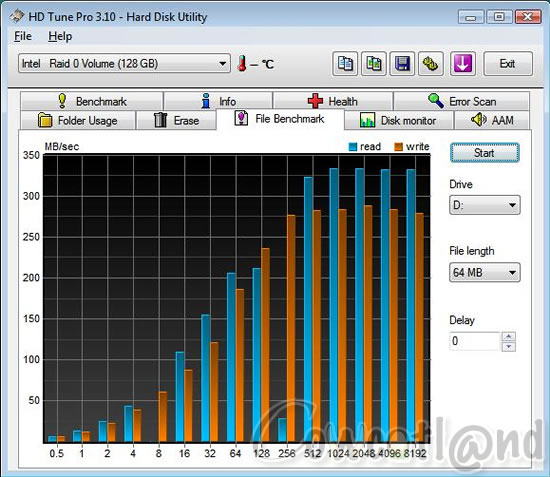
Task: Click the copy screenshot to clipboard icon
Action: click(374, 64)
